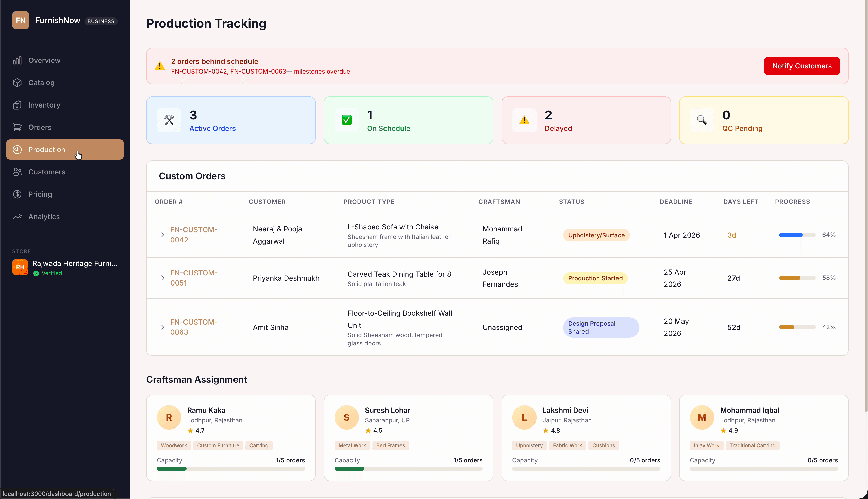The height and width of the screenshot is (499, 868).
Task: Expand order FN-CUSTOM-0051 row chevron
Action: coord(163,278)
